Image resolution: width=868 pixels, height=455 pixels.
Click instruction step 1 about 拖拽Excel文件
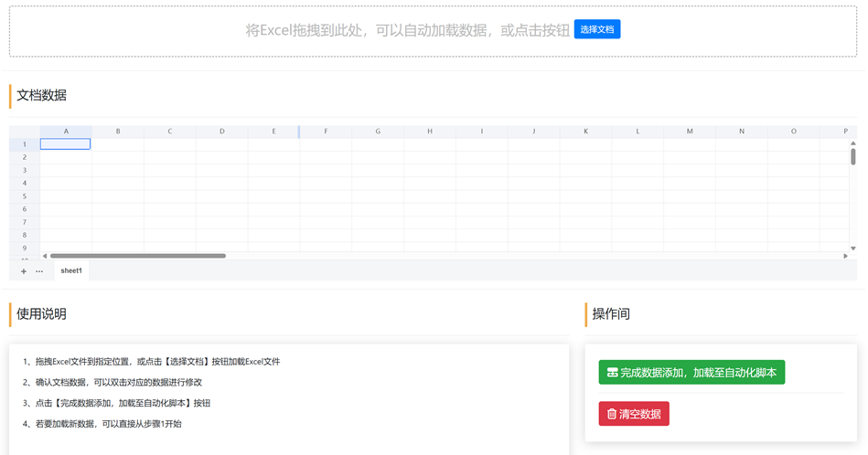click(151, 362)
